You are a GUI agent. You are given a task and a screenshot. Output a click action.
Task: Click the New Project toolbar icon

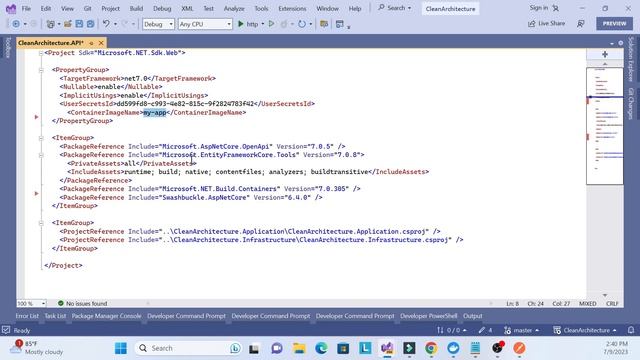click(x=50, y=24)
